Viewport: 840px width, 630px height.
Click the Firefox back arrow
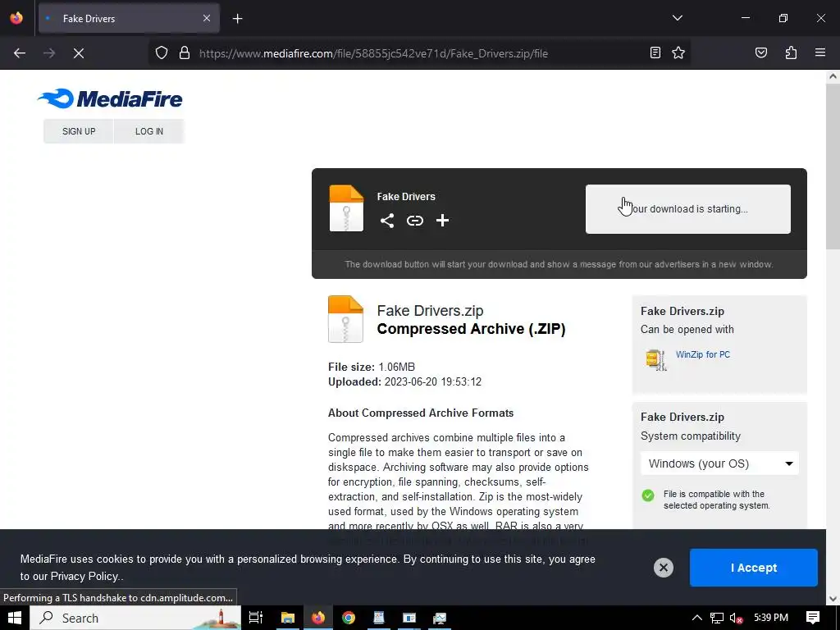pos(20,53)
